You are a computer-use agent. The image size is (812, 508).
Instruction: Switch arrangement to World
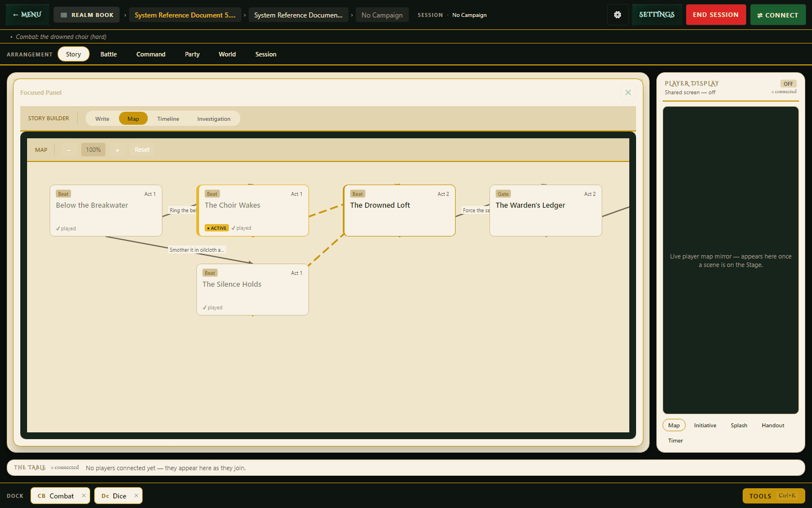pos(227,54)
